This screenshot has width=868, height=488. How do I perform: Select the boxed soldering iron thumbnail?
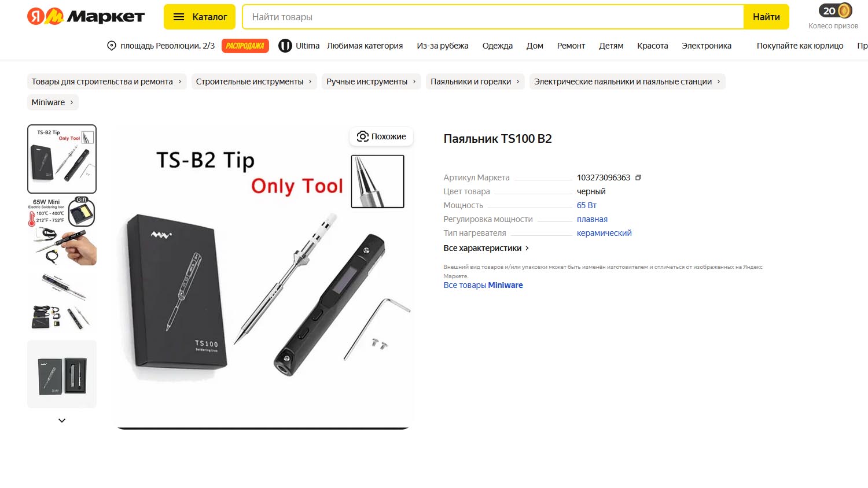point(62,374)
